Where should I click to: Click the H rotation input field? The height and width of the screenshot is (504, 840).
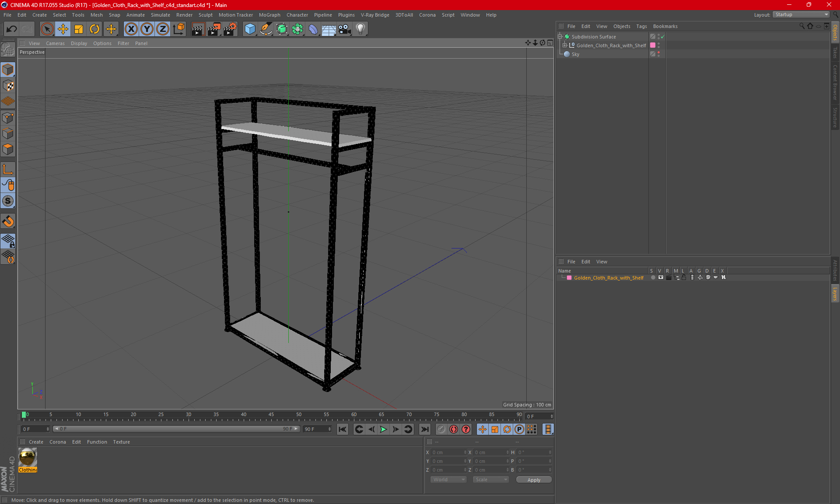tap(535, 452)
